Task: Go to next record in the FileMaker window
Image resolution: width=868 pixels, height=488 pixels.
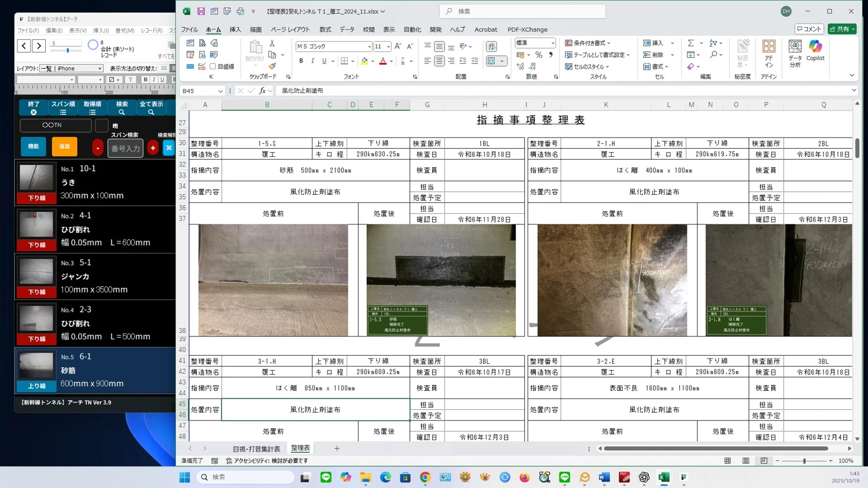Action: point(39,46)
